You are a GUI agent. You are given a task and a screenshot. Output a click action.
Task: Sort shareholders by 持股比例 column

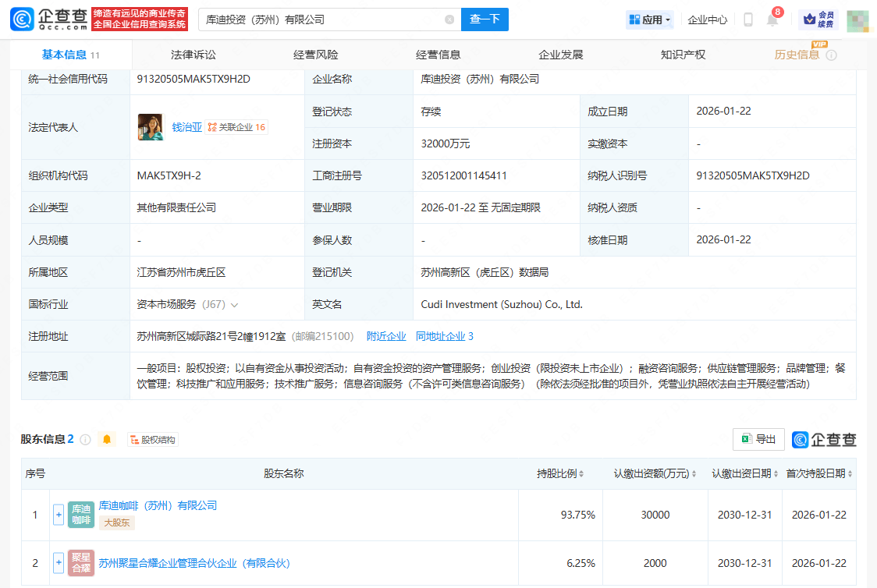560,474
